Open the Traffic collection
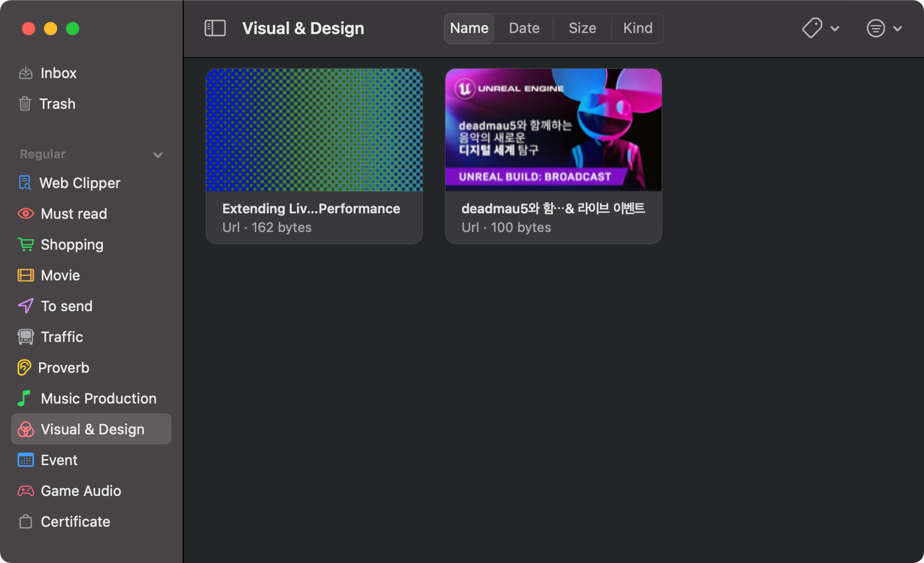Viewport: 924px width, 563px height. point(91,337)
